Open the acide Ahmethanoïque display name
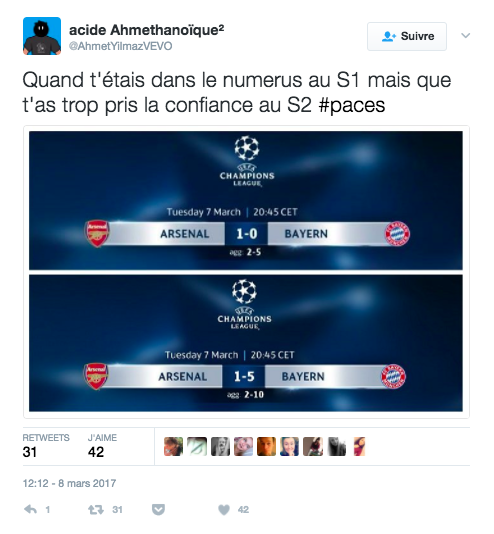494x534 pixels. tap(146, 30)
